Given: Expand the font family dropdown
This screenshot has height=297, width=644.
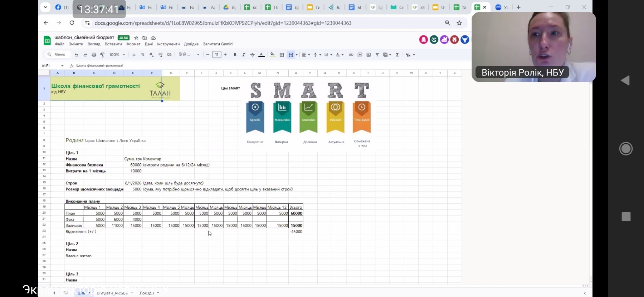Looking at the screenshot, I should coord(189,55).
